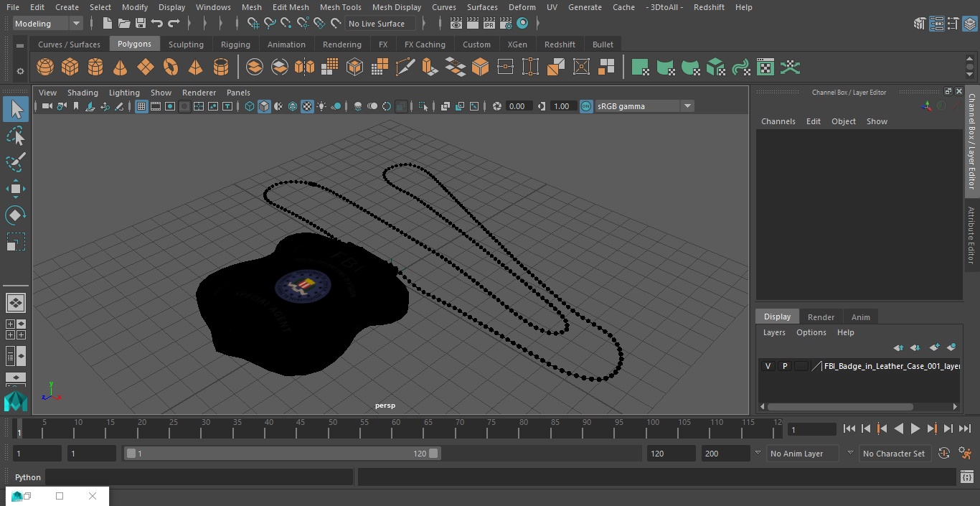Image resolution: width=980 pixels, height=506 pixels.
Task: Toggle wireframe shading in viewport
Action: coord(250,106)
